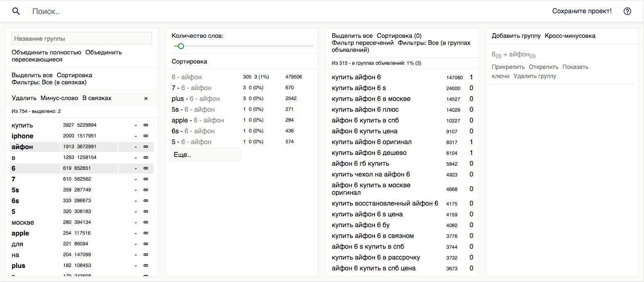Image resolution: width=644 pixels, height=282 pixels.
Task: Click Кросс-минусовка
Action: tap(570, 36)
